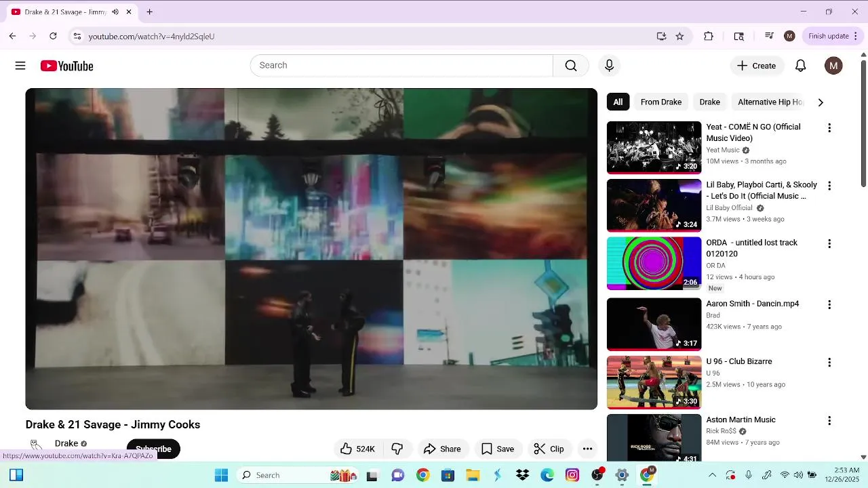Click the Subscribe button
The image size is (868, 488).
[x=153, y=449]
